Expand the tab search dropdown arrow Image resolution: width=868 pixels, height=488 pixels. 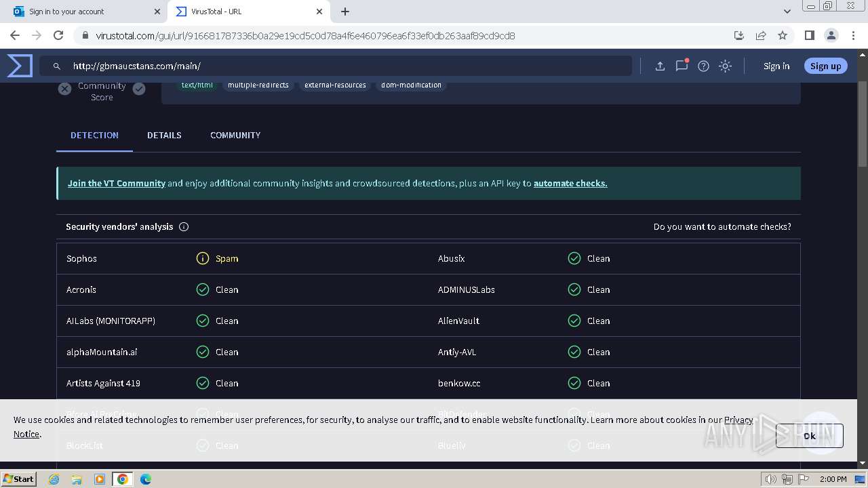pos(787,12)
